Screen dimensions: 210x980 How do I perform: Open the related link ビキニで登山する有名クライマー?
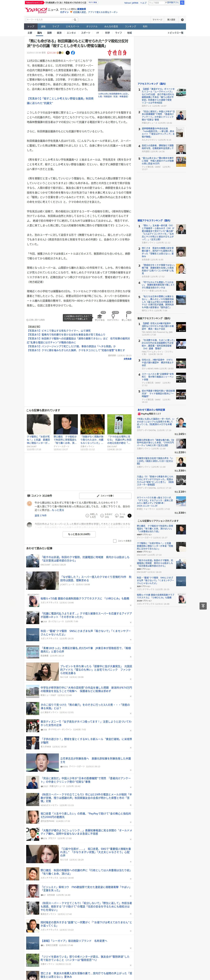(x=59, y=331)
